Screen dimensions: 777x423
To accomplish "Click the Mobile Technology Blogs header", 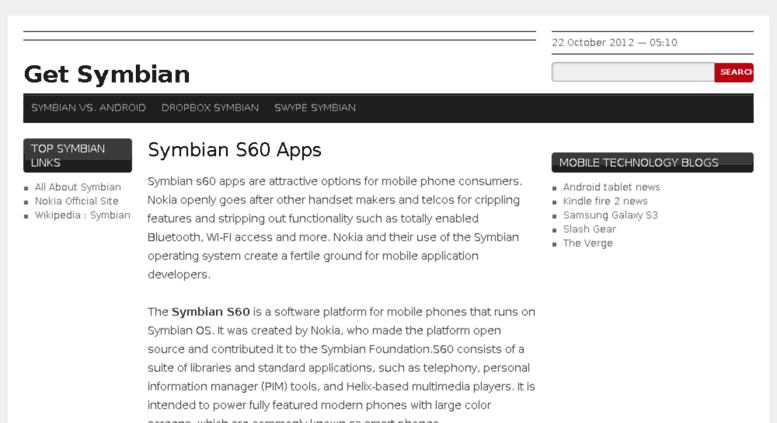I will 652,162.
